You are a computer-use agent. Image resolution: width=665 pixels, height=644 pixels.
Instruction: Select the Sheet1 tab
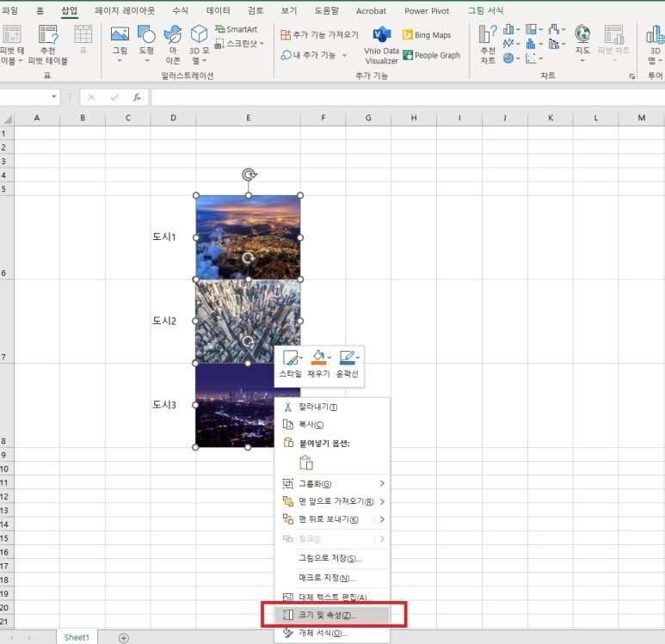(77, 637)
